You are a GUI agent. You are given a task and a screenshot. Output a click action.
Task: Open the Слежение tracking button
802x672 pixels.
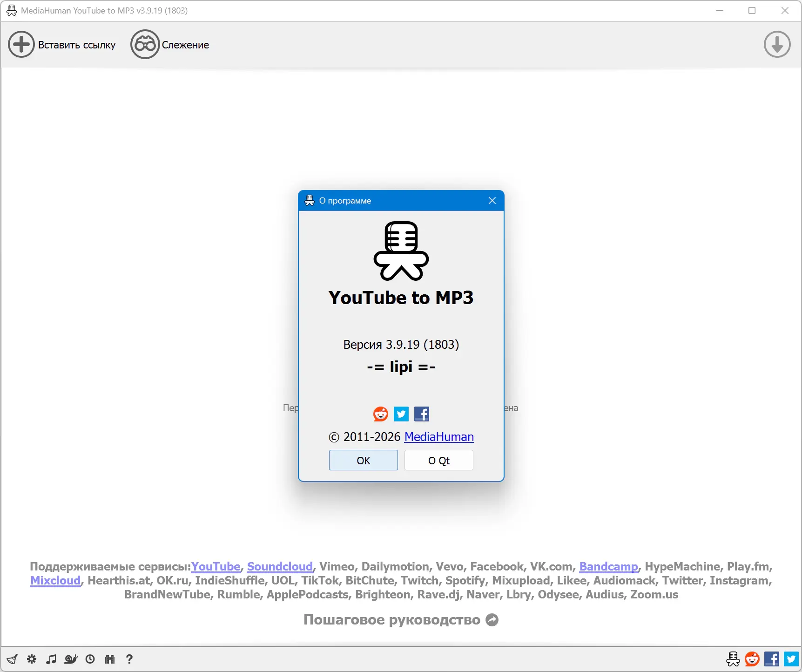170,45
